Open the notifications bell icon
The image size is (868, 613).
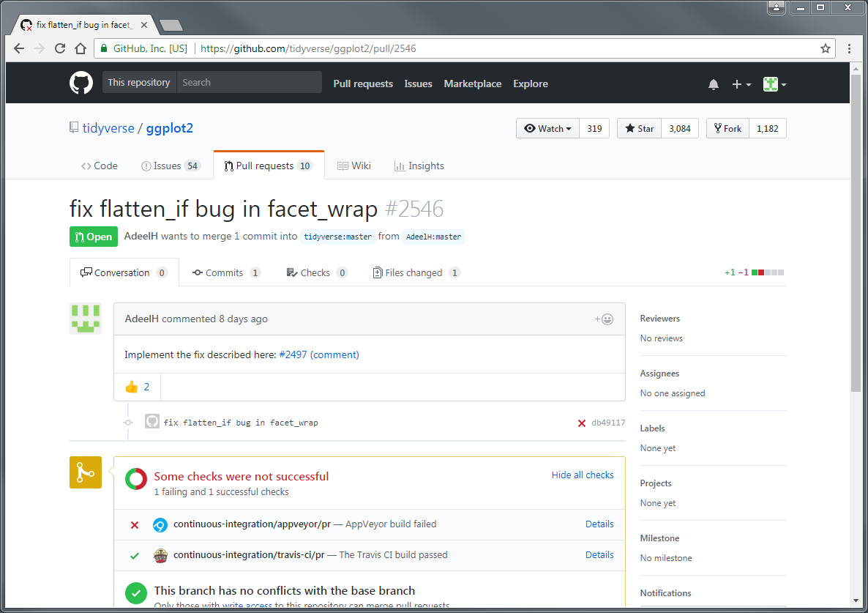click(x=714, y=84)
